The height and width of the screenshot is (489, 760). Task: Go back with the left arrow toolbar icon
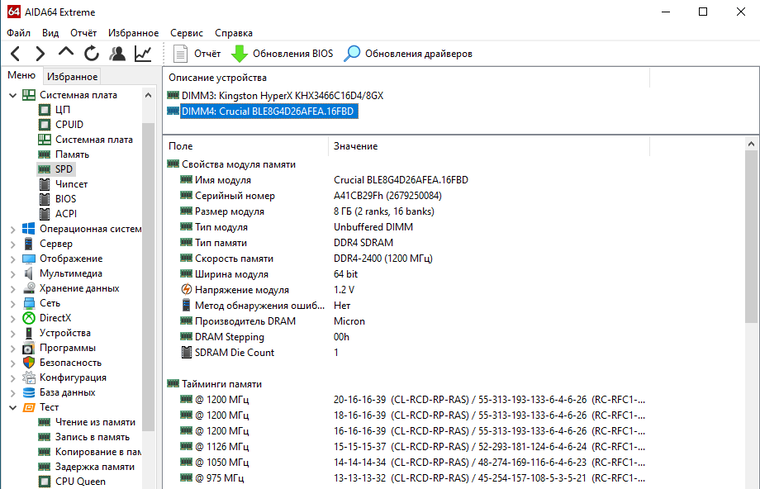point(16,53)
